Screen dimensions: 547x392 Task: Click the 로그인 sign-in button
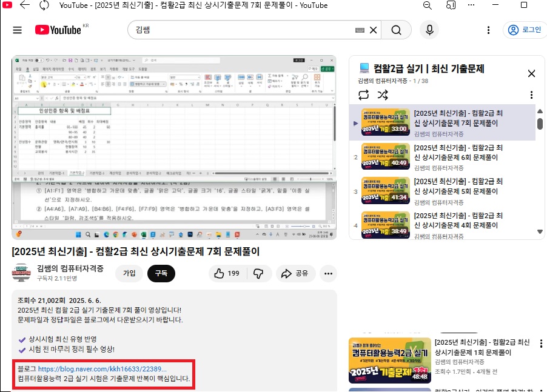pyautogui.click(x=525, y=30)
